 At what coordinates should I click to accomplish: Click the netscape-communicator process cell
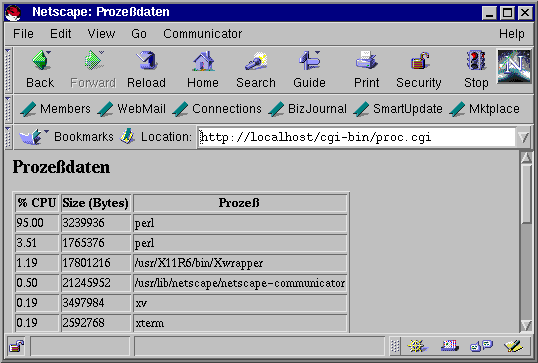(x=240, y=283)
